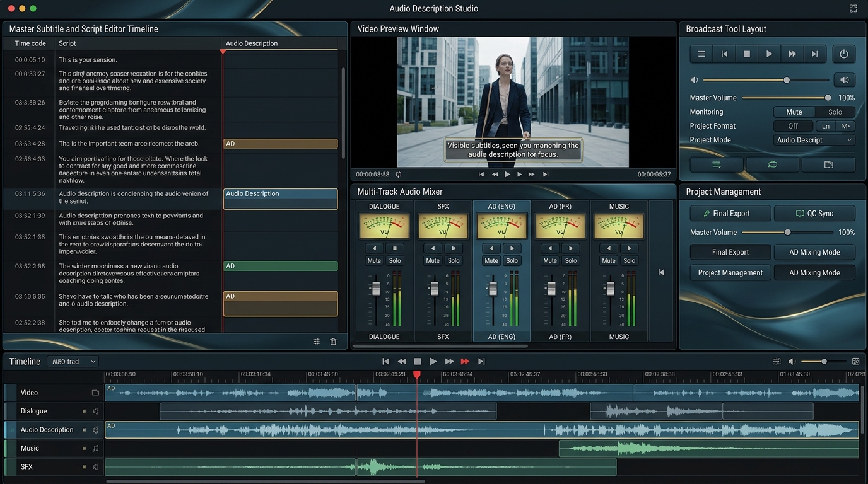This screenshot has height=484, width=868.
Task: Toggle the Project Format Off button
Action: click(793, 126)
